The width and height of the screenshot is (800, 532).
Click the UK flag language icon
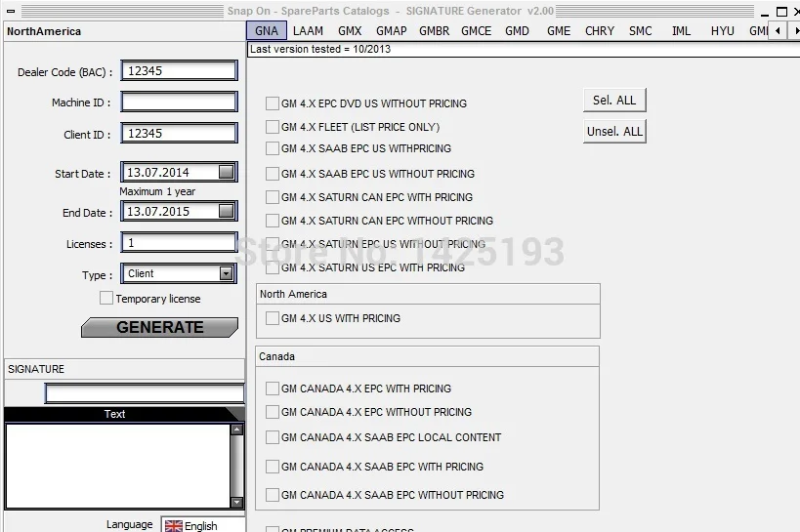[x=174, y=525]
